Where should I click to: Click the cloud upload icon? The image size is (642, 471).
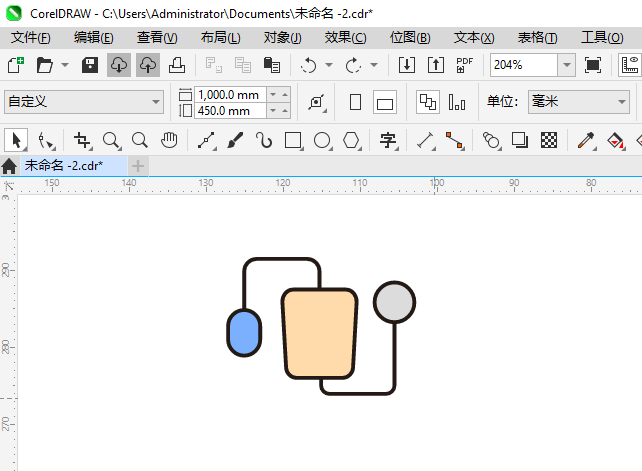(148, 65)
